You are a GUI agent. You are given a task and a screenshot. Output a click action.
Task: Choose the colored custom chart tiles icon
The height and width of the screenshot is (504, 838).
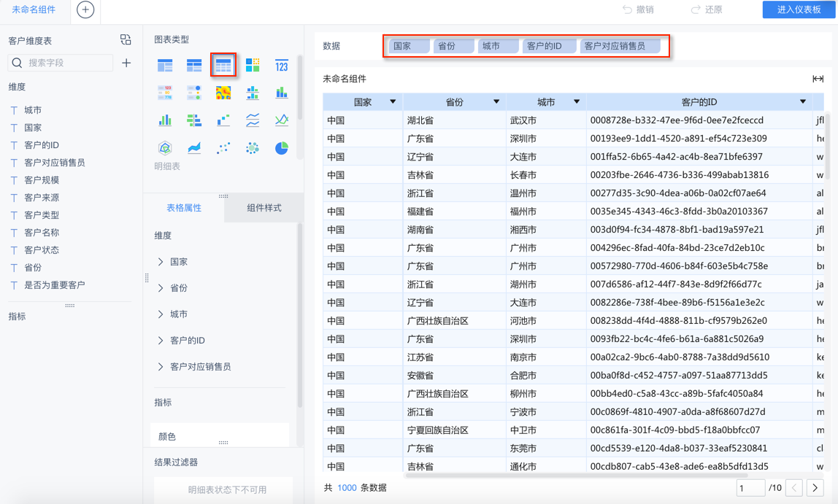tap(253, 65)
